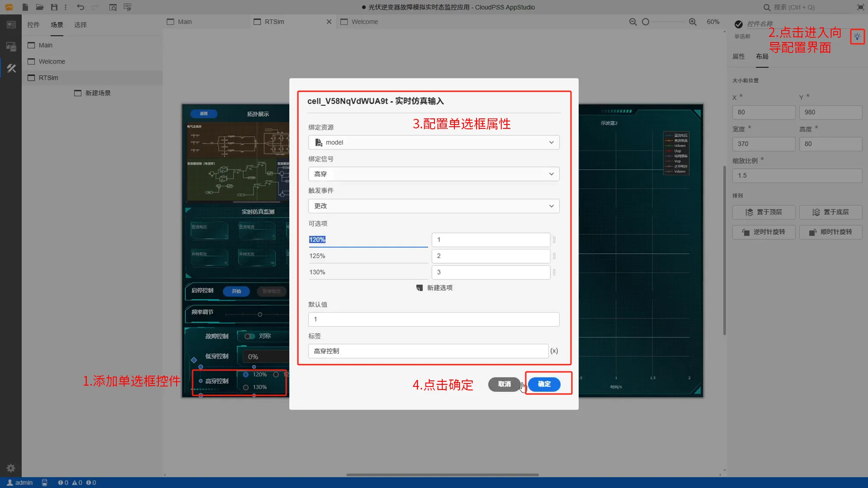Open settings gear in left sidebar
Image resolution: width=868 pixels, height=488 pixels.
click(x=11, y=468)
